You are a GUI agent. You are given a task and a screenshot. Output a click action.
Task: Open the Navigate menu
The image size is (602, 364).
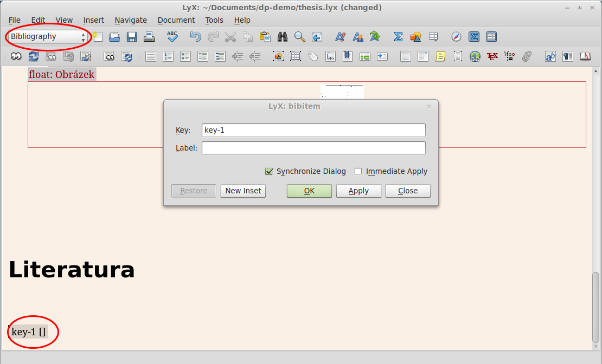pyautogui.click(x=131, y=20)
